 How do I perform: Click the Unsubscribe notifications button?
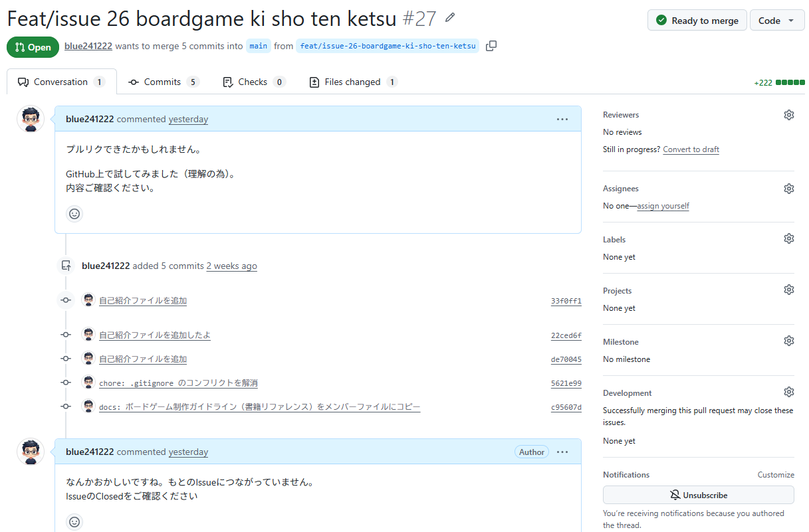point(698,495)
